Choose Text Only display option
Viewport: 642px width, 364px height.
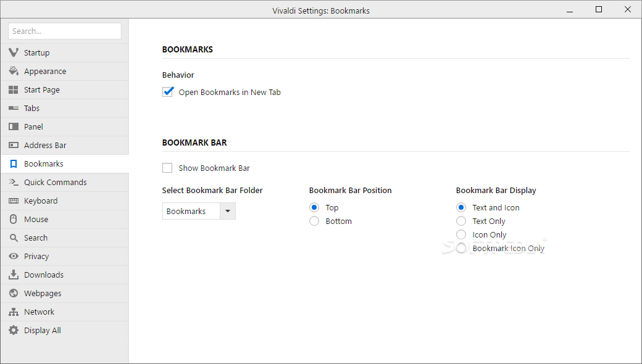[x=461, y=221]
